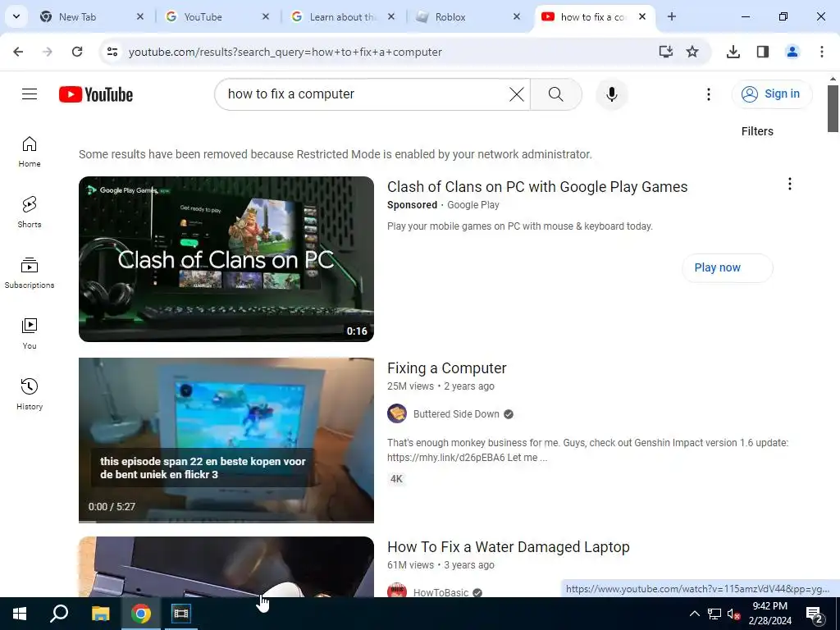Open Buttered Side Down channel name
The image size is (840, 630).
456,414
